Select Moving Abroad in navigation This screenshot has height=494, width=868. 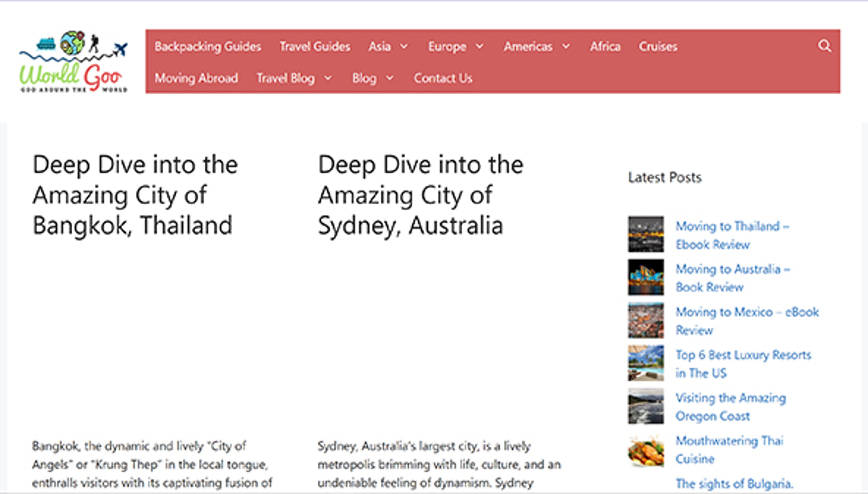pos(196,78)
